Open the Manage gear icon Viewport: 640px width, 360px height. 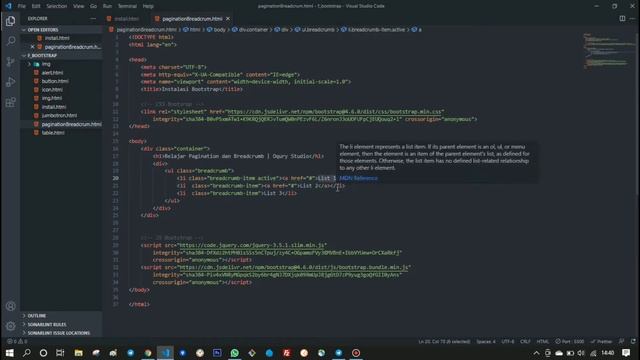pos(11,326)
